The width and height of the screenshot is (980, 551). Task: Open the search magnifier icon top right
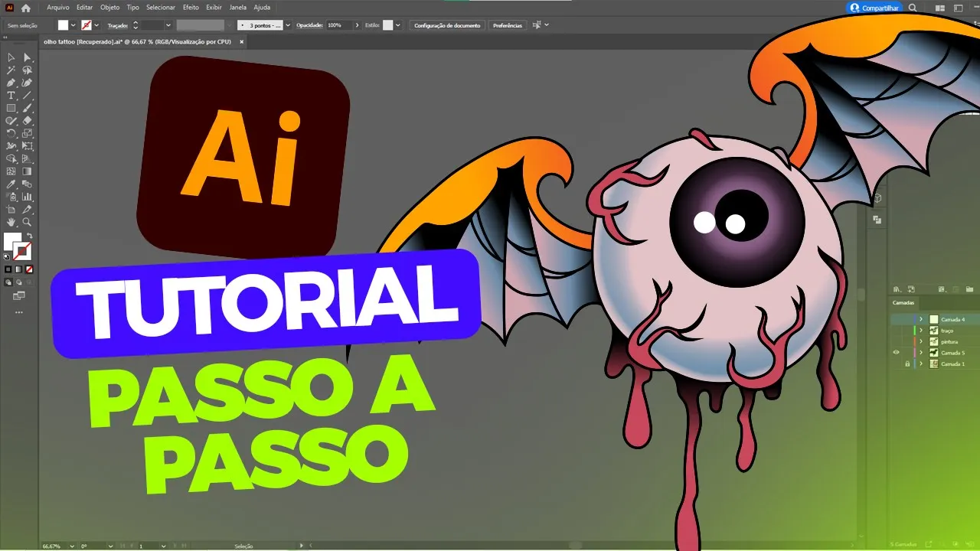pyautogui.click(x=913, y=8)
